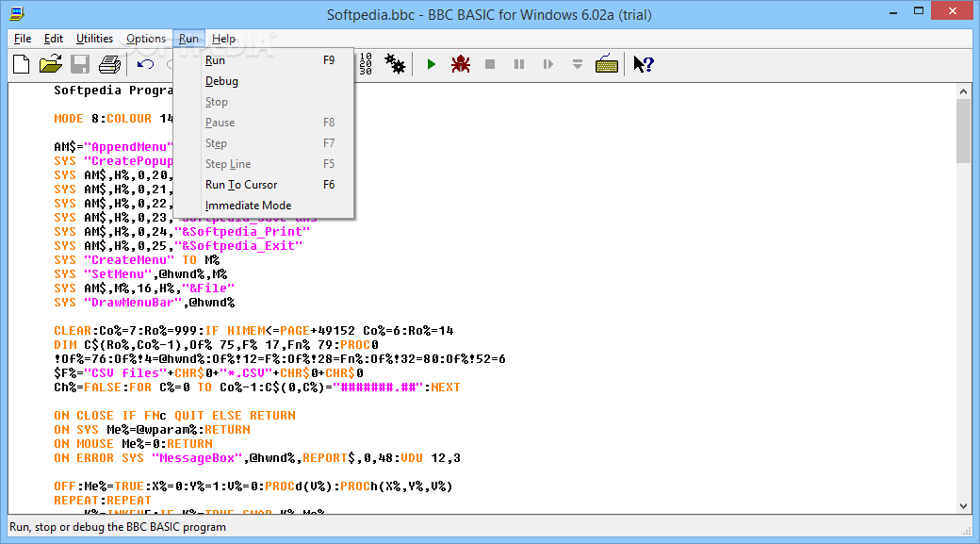Image resolution: width=980 pixels, height=544 pixels.
Task: Close the BBC BASIC window
Action: click(x=953, y=10)
